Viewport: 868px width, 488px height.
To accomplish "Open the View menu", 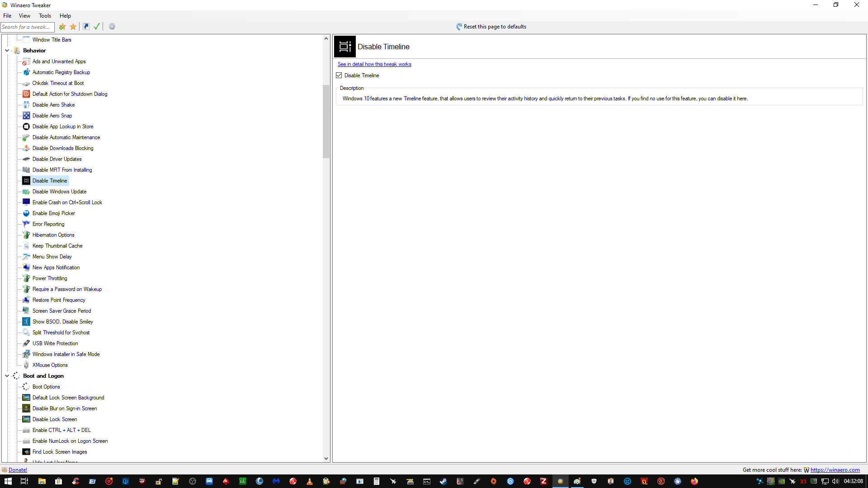I will [x=24, y=16].
